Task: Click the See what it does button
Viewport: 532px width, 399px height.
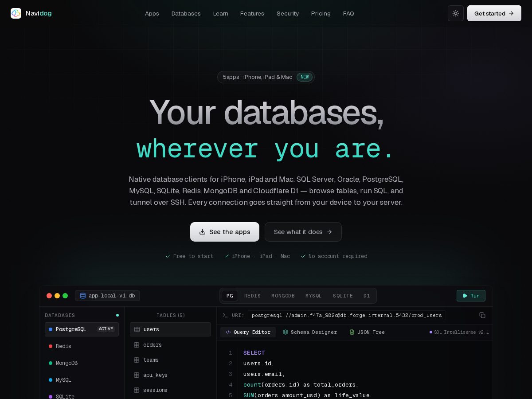Action: 303,232
